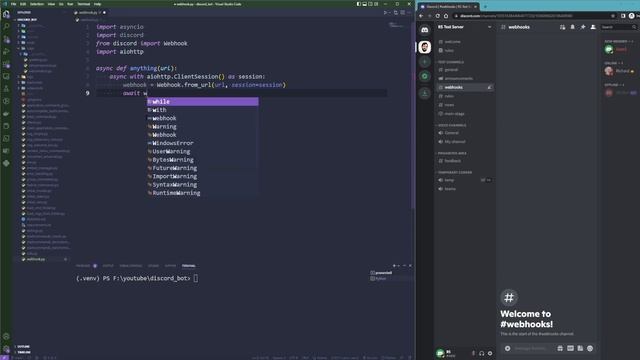Select the TERMINAL tab in the panel
This screenshot has height=360, width=640.
coord(189,266)
